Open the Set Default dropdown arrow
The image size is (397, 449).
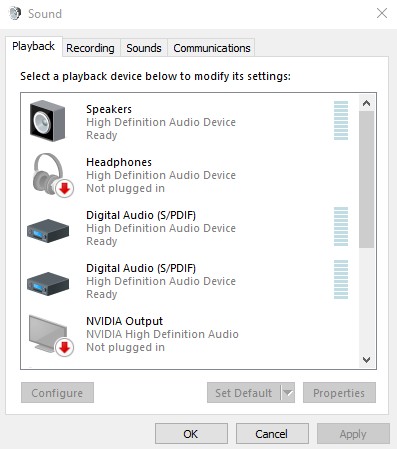pyautogui.click(x=288, y=393)
